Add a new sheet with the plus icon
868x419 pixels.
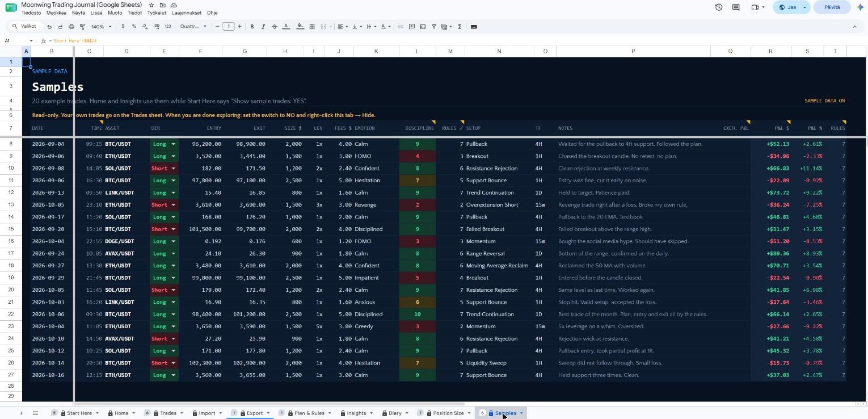coord(22,413)
